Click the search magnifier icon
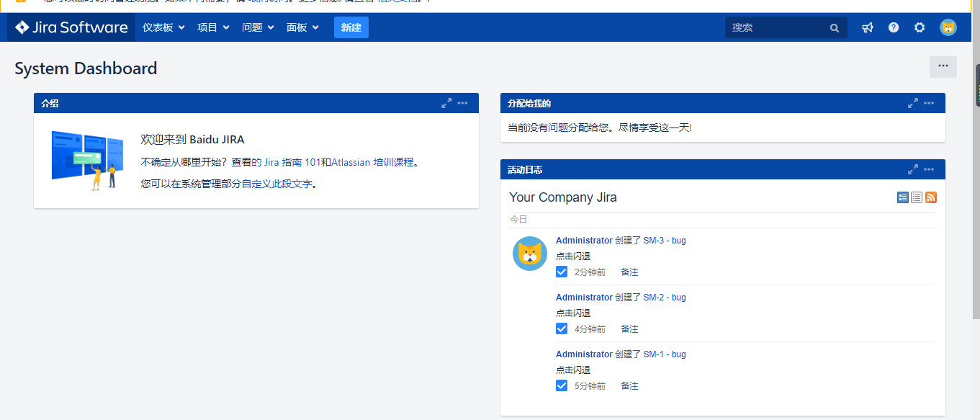Image resolution: width=980 pixels, height=420 pixels. [x=835, y=28]
